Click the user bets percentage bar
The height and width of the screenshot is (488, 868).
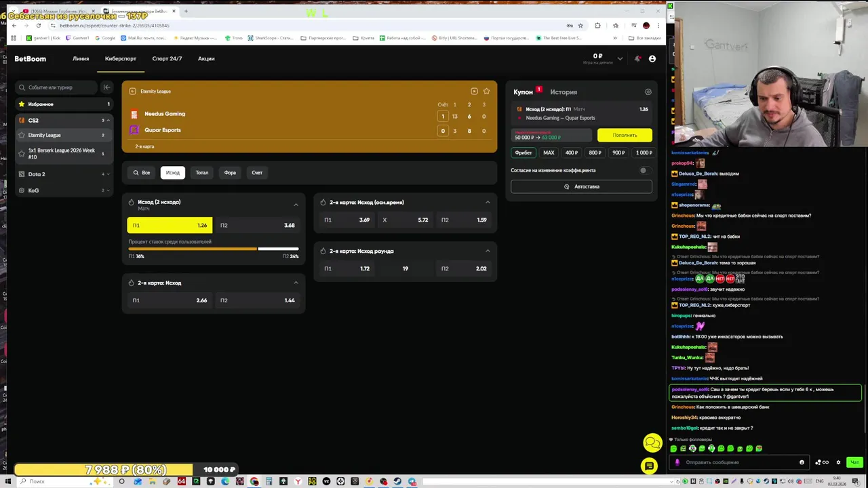(214, 249)
